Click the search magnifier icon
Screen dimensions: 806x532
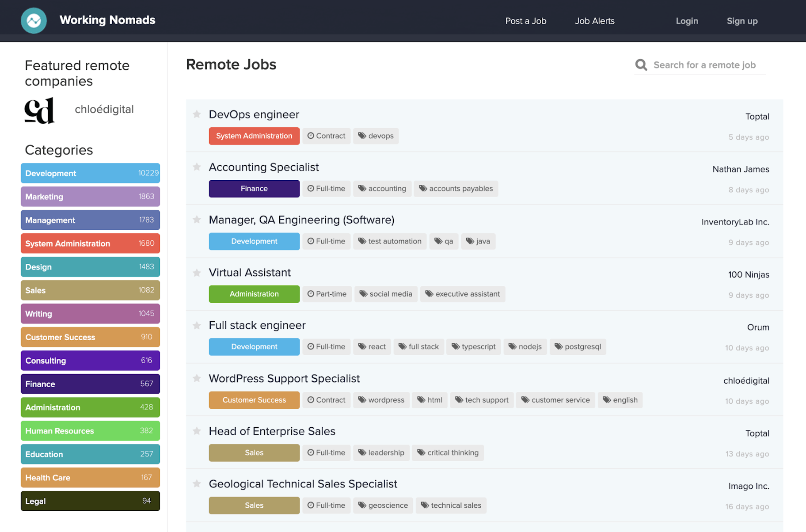641,65
